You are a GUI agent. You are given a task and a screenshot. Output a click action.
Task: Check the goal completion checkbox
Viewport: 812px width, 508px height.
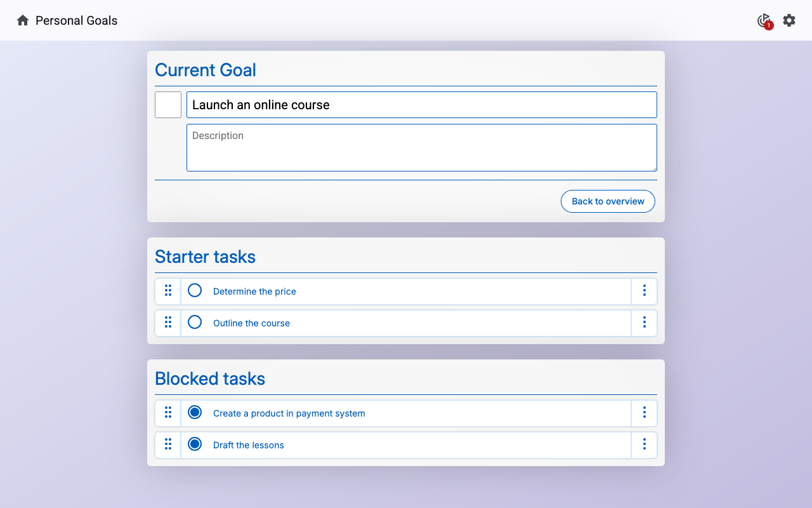pos(168,104)
